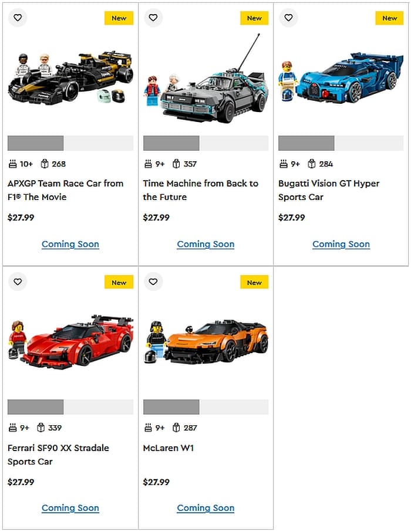Open Bugatti Vision GT Hyper Sports Car title
This screenshot has width=411, height=532.
[328, 191]
